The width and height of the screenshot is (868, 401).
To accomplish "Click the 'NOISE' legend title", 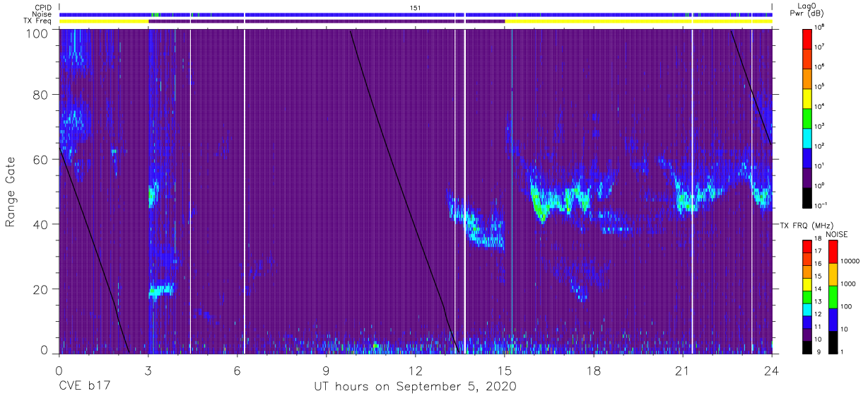I will tap(837, 233).
